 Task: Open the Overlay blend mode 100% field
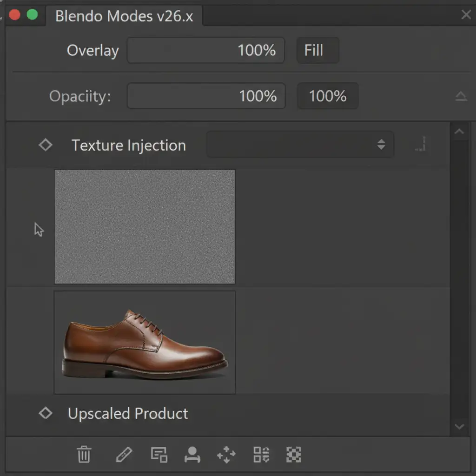click(205, 50)
